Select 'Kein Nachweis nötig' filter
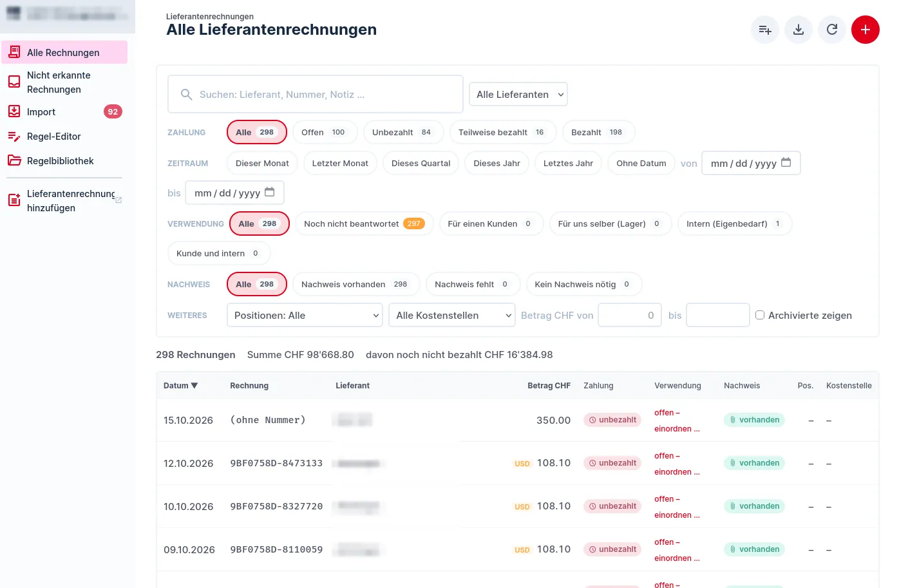The height and width of the screenshot is (588, 899). click(x=583, y=284)
